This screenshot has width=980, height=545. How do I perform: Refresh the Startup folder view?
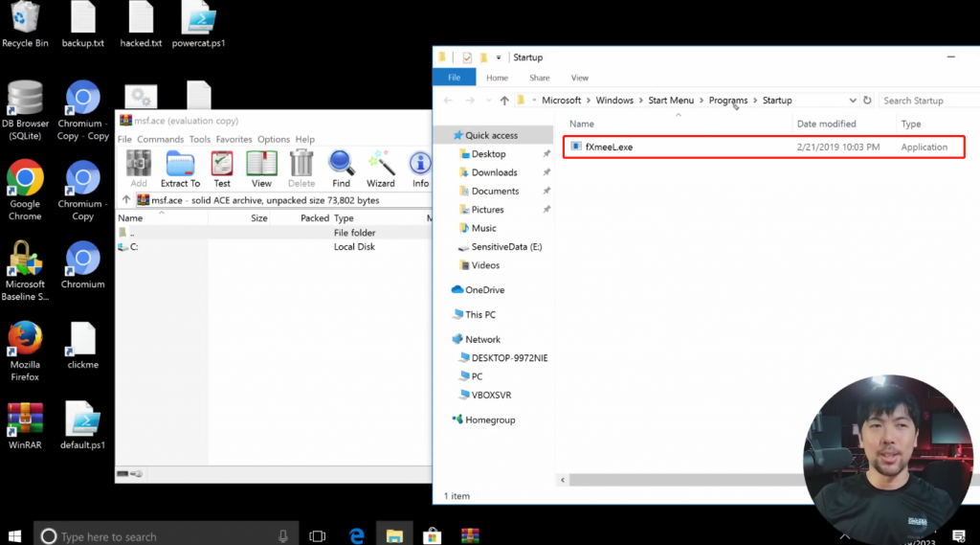point(867,101)
